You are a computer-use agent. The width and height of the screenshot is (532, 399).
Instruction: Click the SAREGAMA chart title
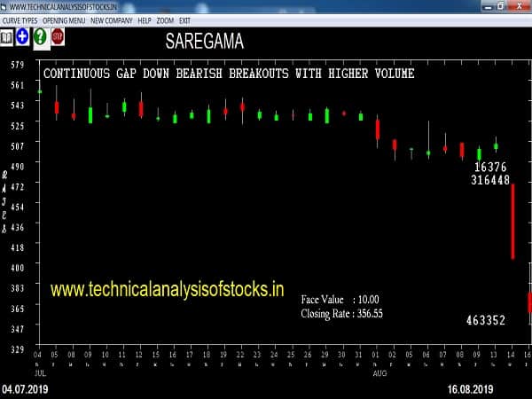click(204, 41)
